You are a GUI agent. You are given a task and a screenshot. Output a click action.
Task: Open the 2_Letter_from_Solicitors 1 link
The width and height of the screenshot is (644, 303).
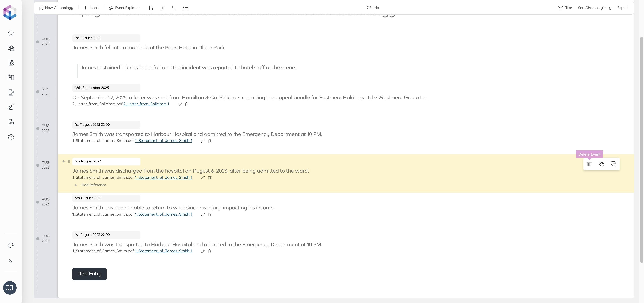pyautogui.click(x=146, y=104)
